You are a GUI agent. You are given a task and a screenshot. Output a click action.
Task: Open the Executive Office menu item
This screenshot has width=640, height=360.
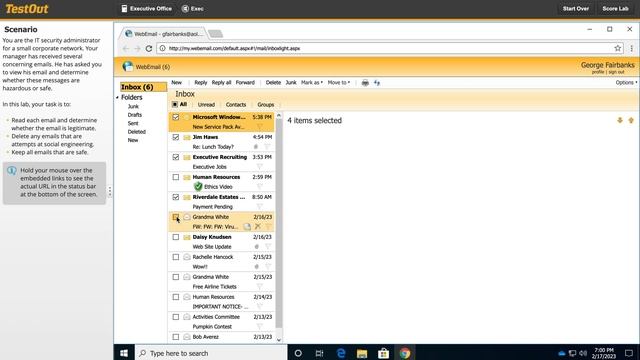pos(147,9)
